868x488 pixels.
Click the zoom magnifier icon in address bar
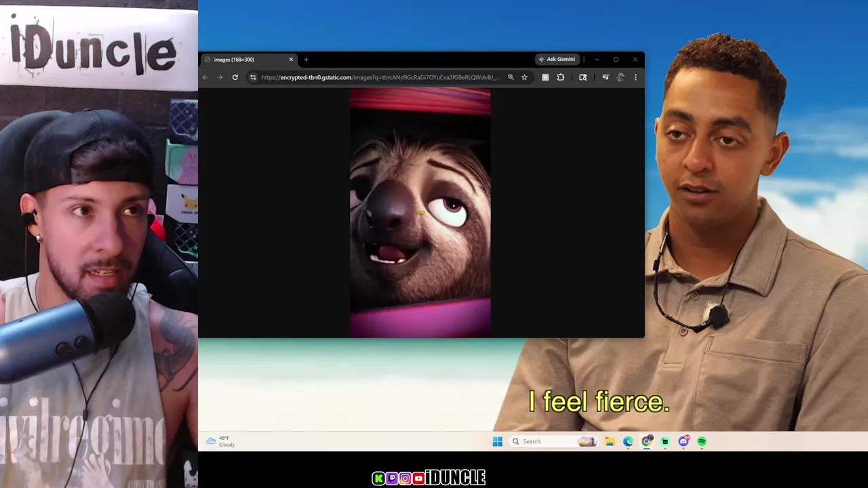pos(511,77)
